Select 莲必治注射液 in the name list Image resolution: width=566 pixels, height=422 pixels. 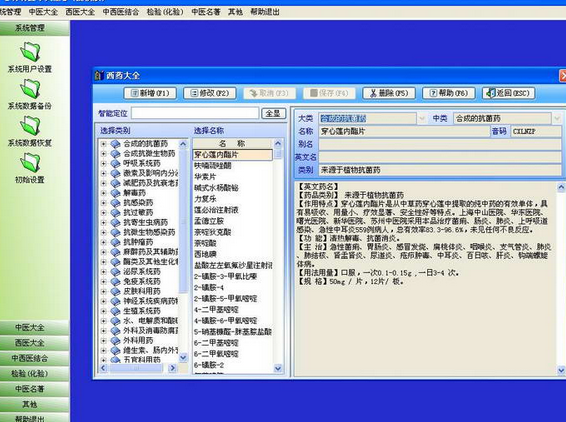(x=216, y=210)
